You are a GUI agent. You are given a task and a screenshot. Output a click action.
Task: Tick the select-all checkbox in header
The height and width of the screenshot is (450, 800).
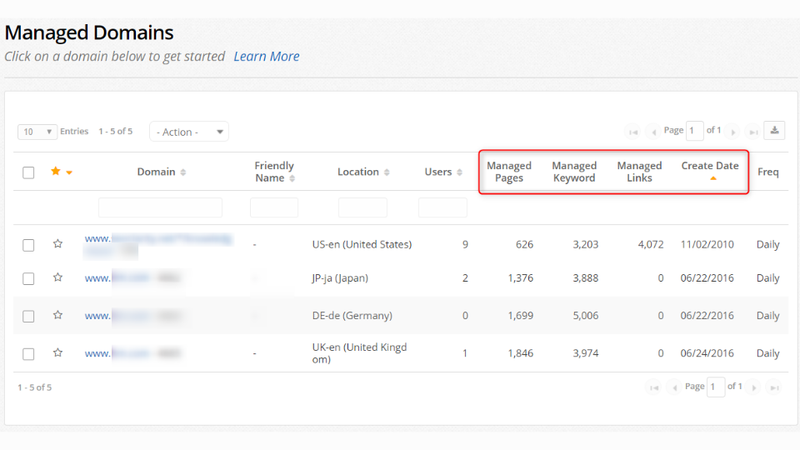coord(29,172)
